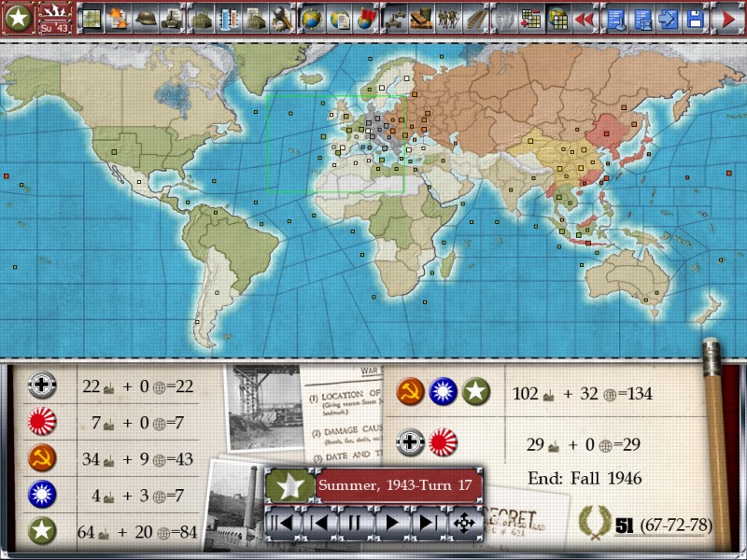Step back one turn in replay controls

click(319, 523)
